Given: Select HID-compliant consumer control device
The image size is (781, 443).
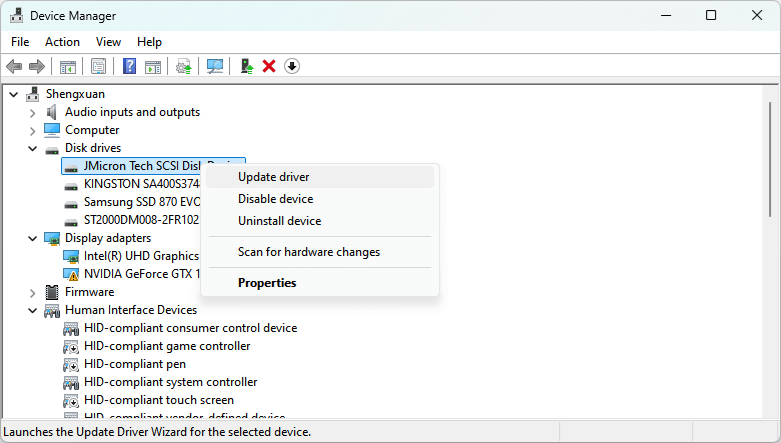Looking at the screenshot, I should pos(190,328).
